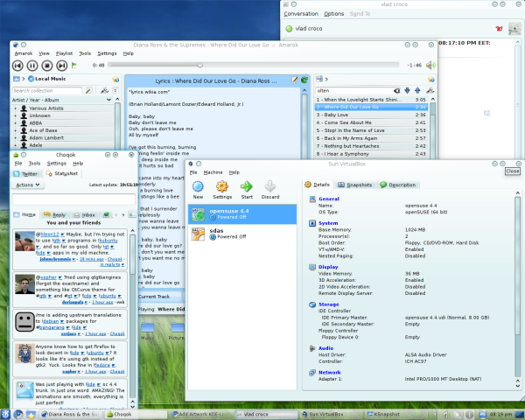Switch to the Twitter tab in Choqok
The image size is (525, 420).
[x=25, y=174]
